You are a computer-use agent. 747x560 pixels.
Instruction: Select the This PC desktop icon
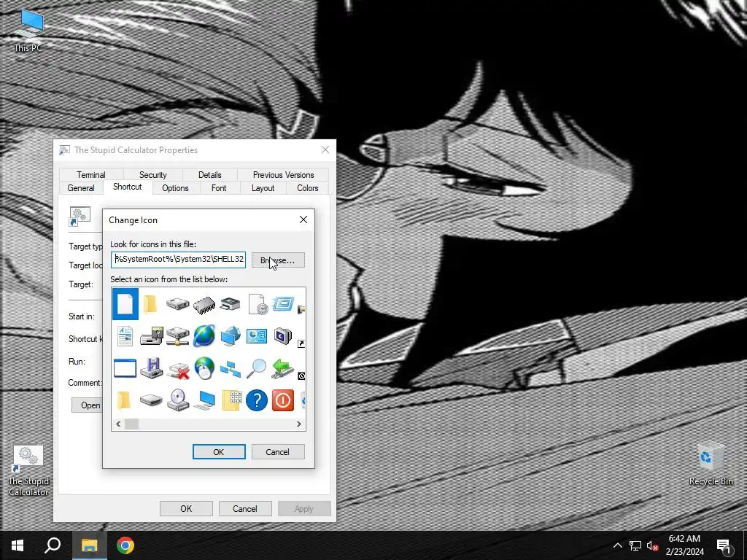[28, 30]
